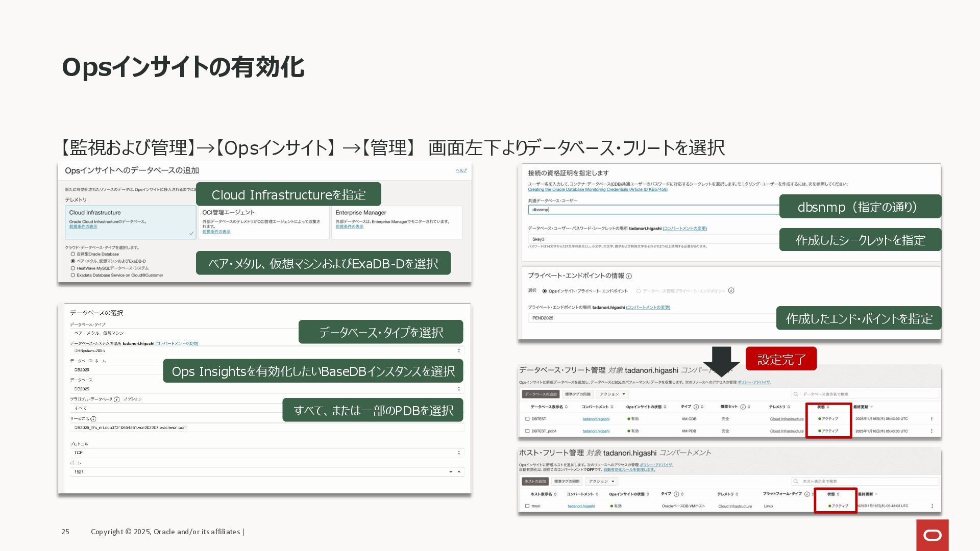Click the ホスト表示名で検索 search field
980x551 pixels.
pos(865,481)
